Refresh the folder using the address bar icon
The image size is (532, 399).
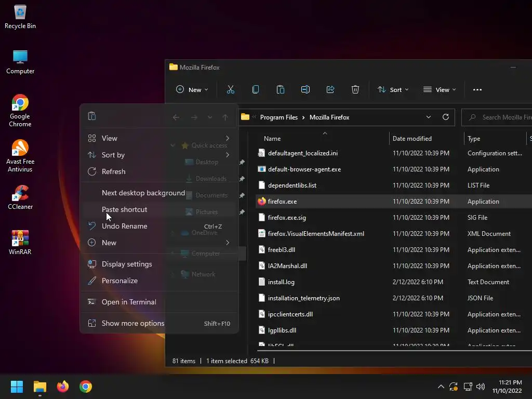pos(446,117)
